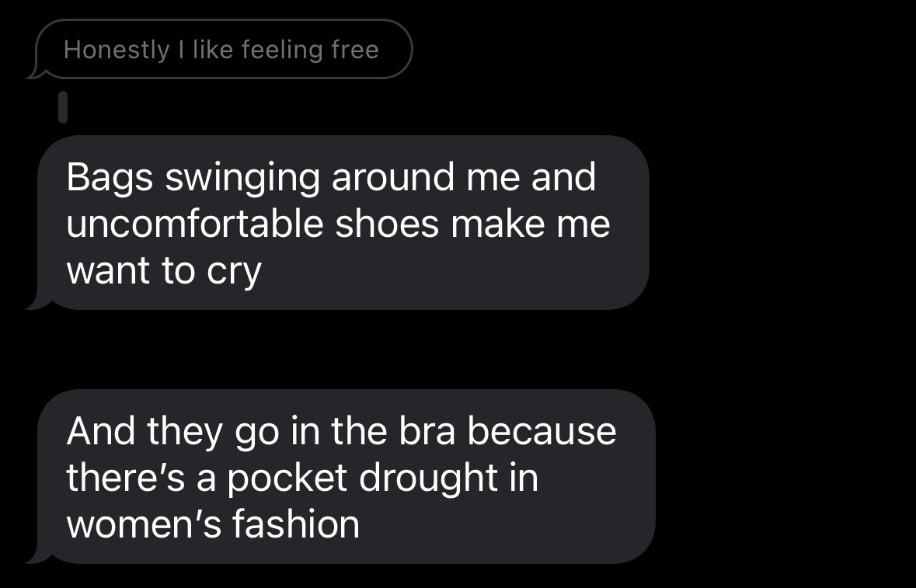The width and height of the screenshot is (916, 588).
Task: Click the word 'Bags' in the first message
Action: tap(110, 178)
